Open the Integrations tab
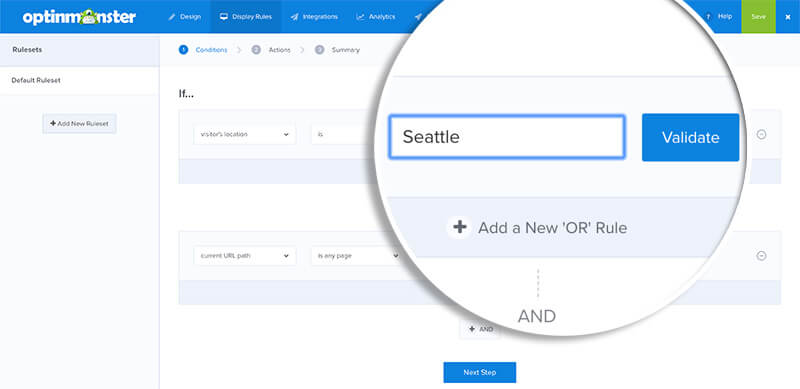The image size is (800, 389). click(x=314, y=16)
